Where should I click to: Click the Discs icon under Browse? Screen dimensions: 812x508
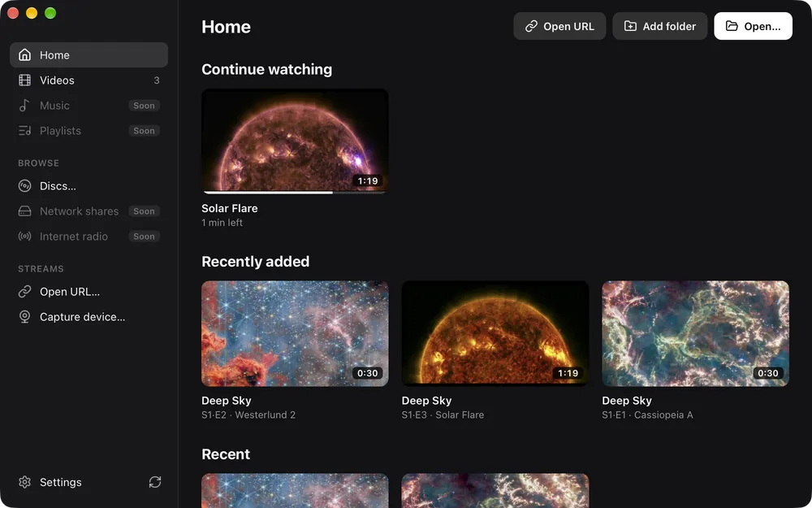(x=24, y=186)
